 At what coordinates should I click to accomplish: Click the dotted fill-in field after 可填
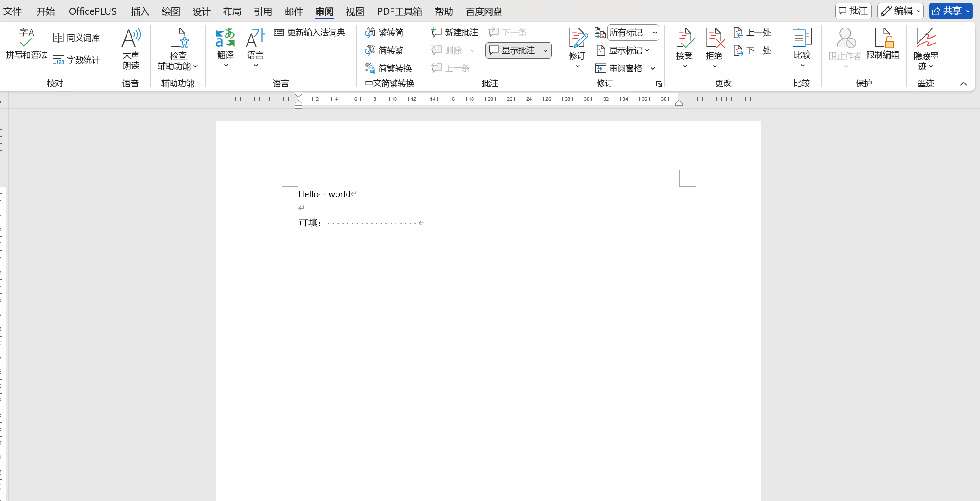372,223
